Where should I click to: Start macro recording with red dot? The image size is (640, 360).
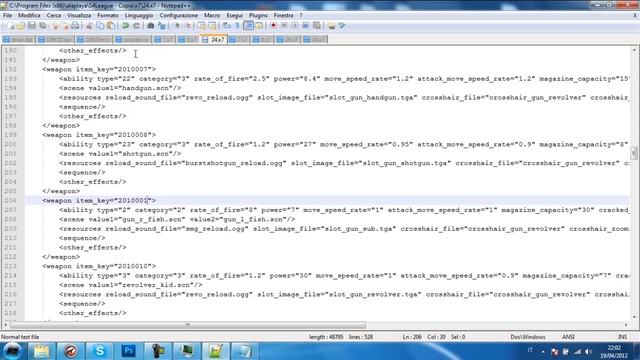coord(273,26)
